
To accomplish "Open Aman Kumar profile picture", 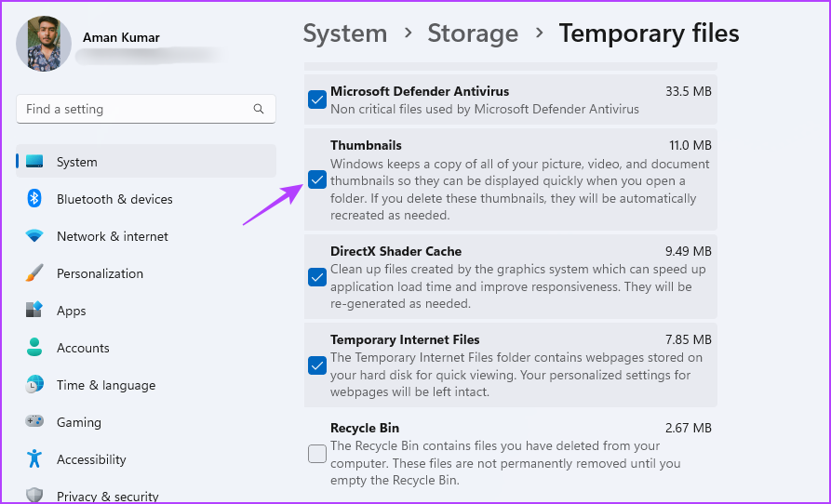I will (x=44, y=44).
